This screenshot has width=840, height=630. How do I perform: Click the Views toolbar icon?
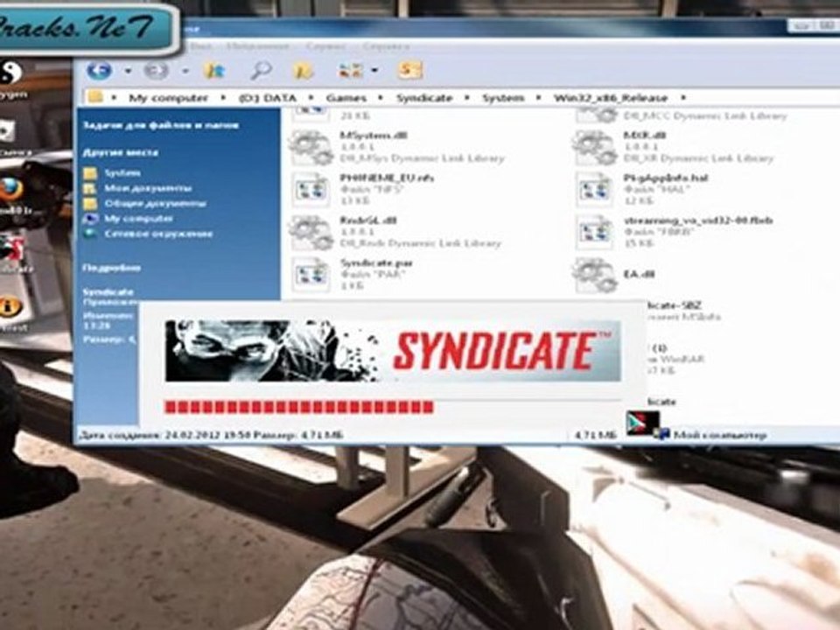[350, 70]
